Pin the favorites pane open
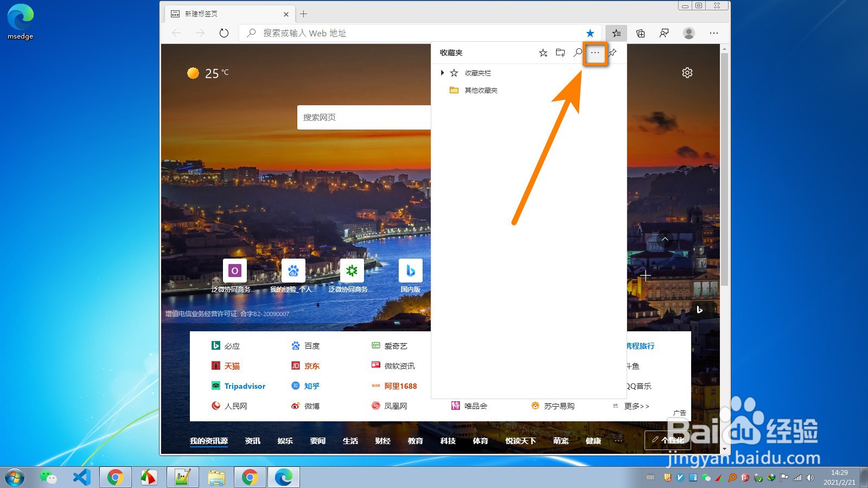 point(612,53)
